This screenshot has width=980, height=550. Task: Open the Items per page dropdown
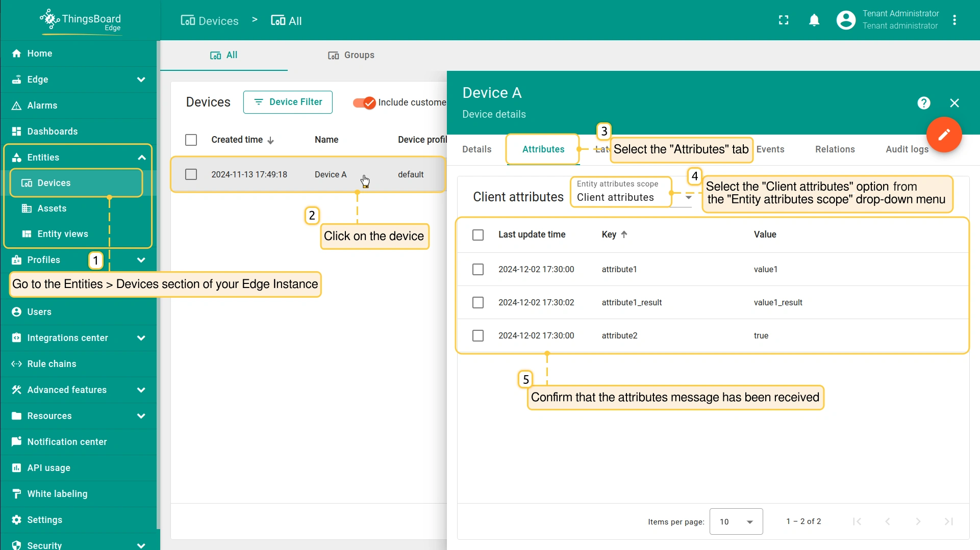(x=736, y=521)
